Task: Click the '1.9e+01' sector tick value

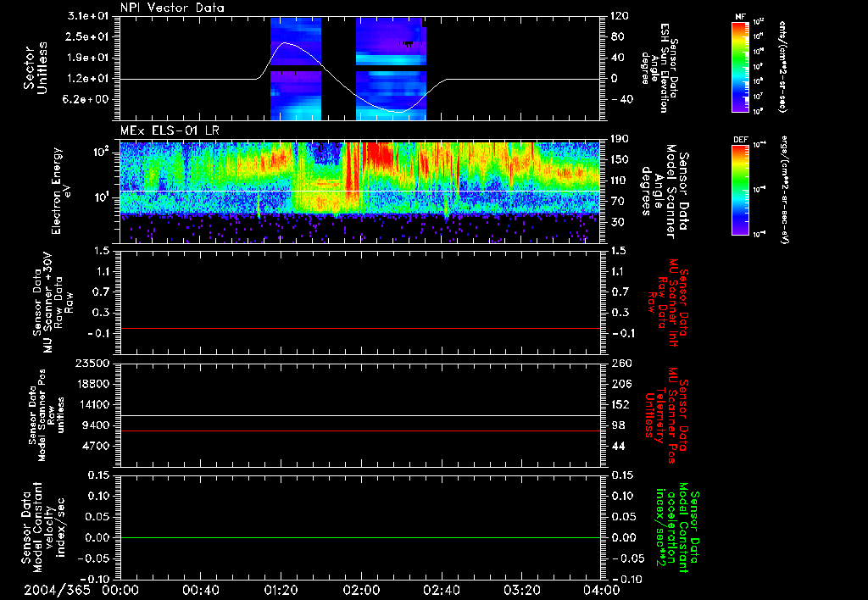Action: [88, 58]
